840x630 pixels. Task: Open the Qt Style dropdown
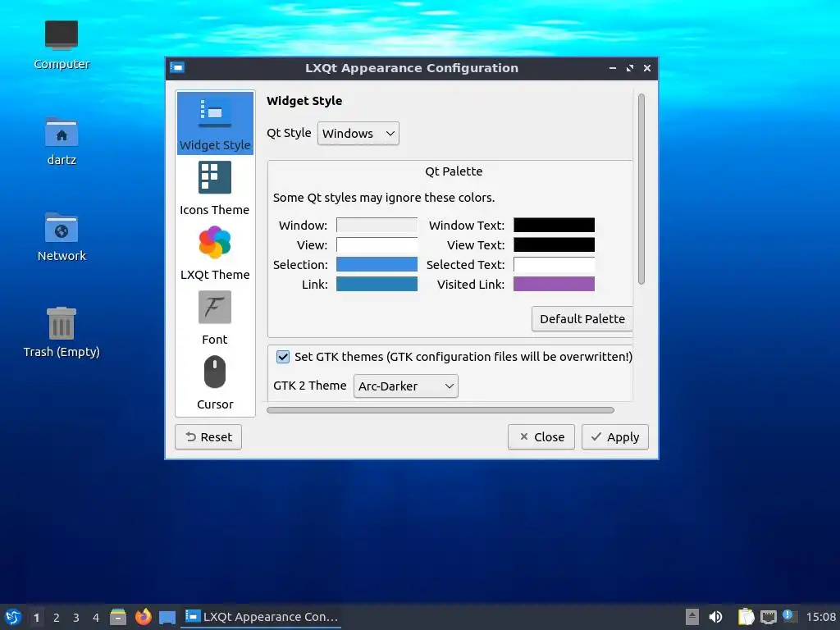pyautogui.click(x=358, y=134)
